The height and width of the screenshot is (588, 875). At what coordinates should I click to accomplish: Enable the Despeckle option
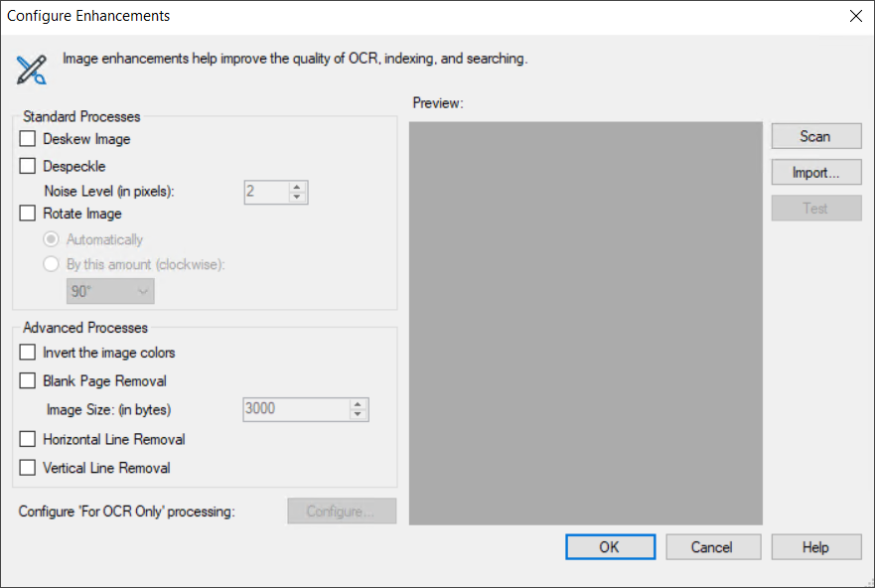tap(27, 166)
